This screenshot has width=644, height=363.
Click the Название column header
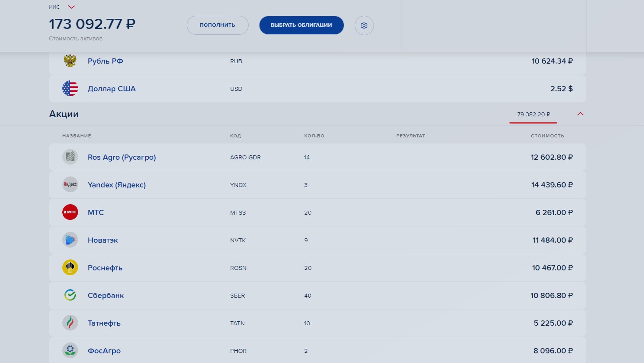pyautogui.click(x=77, y=136)
